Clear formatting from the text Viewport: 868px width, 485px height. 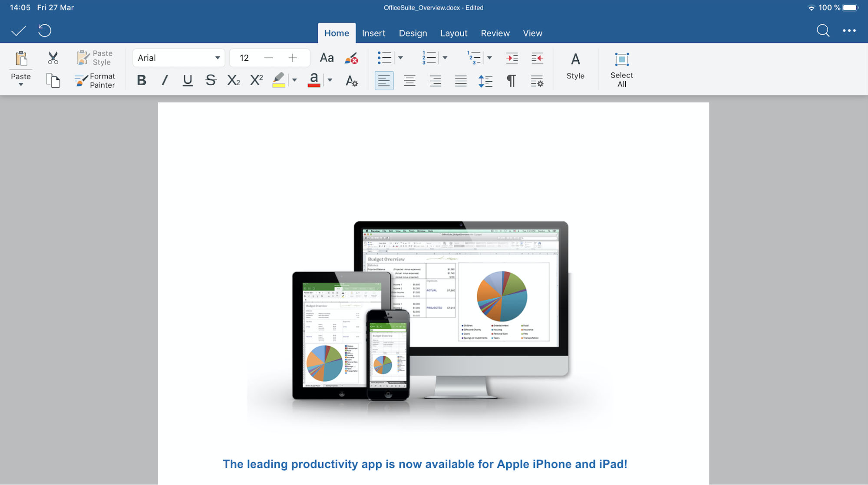351,58
